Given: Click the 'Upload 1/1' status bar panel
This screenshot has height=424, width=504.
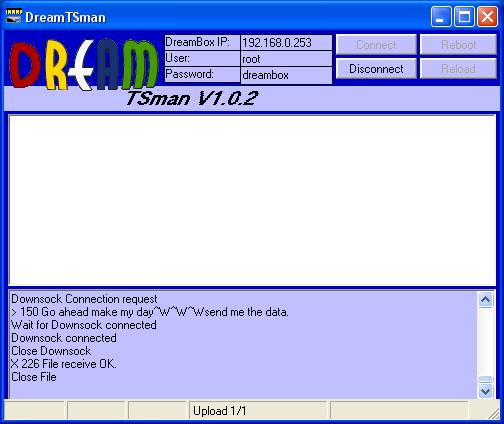Looking at the screenshot, I should pos(258,411).
